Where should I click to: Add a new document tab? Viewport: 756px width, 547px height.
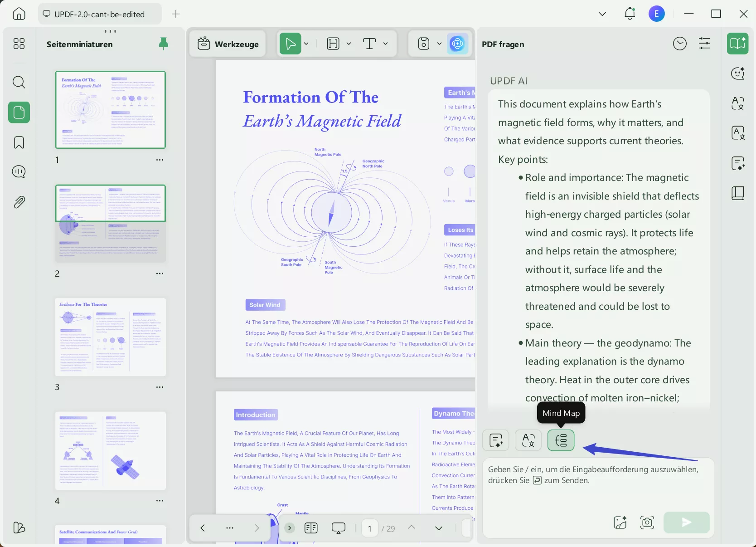(x=176, y=14)
